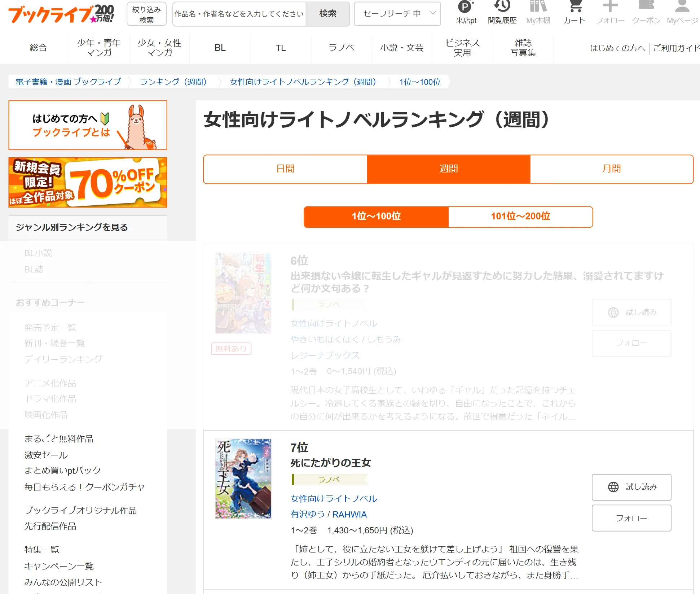Image resolution: width=700 pixels, height=594 pixels.
Task: Select the 少年・青年マンガ category tab
Action: tap(99, 48)
